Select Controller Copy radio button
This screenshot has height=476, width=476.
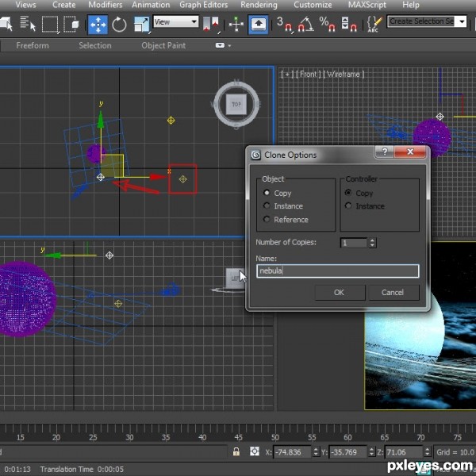click(348, 193)
